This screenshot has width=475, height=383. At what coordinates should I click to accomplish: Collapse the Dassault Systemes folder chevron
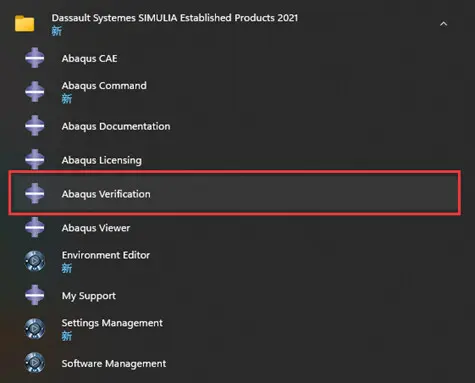tap(443, 24)
